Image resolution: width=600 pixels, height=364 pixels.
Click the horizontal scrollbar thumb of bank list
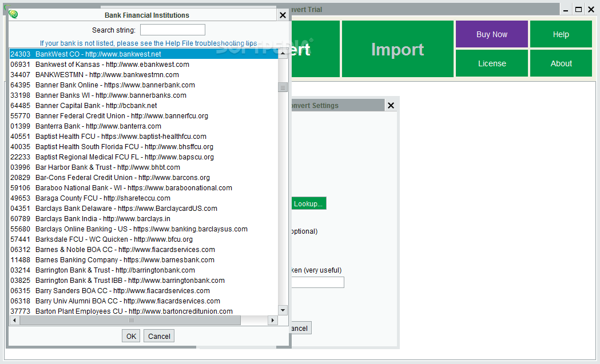click(x=130, y=320)
